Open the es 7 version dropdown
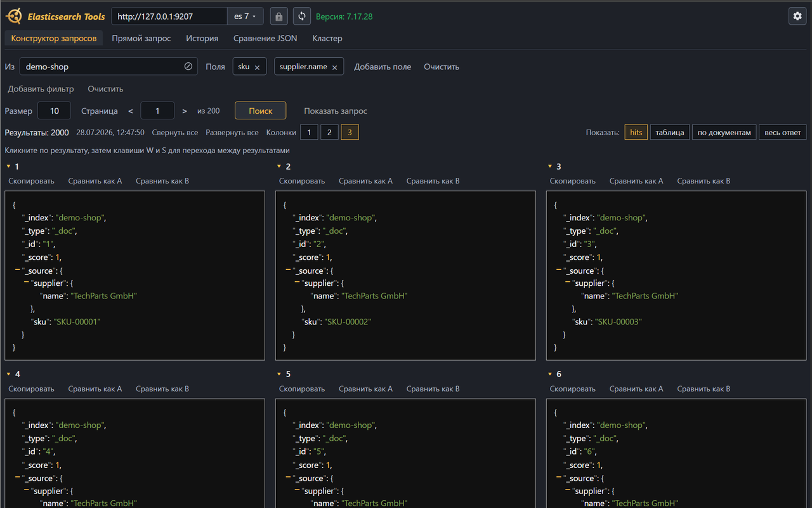Image resolution: width=812 pixels, height=508 pixels. (x=246, y=17)
